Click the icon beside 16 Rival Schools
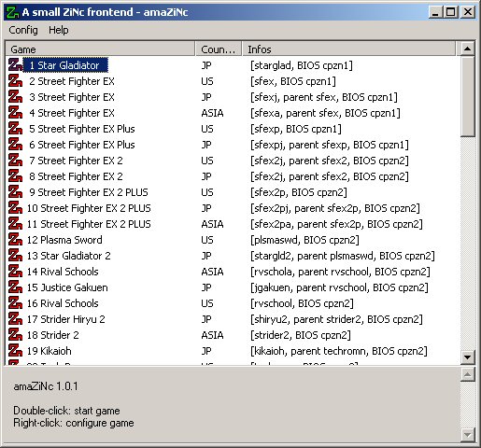Image resolution: width=481 pixels, height=448 pixels. click(15, 303)
